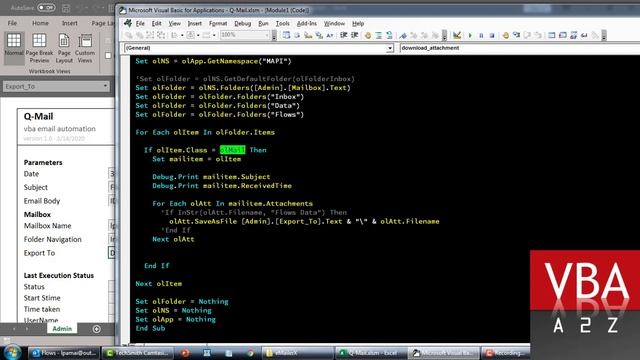Click Export To value cell in Excel sheet
This screenshot has width=640, height=360.
(x=111, y=253)
